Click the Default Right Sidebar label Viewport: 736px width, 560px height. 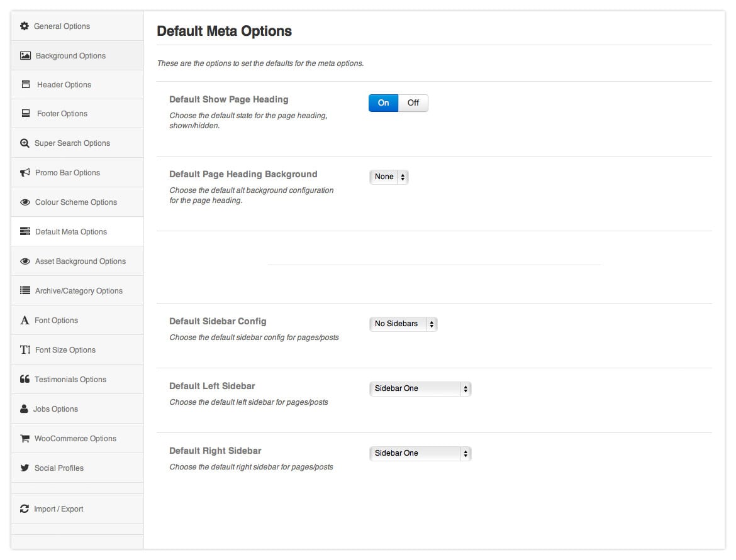pyautogui.click(x=215, y=451)
